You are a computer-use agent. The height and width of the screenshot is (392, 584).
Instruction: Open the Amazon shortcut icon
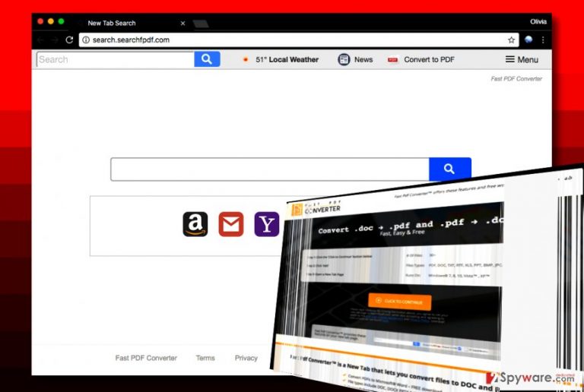(x=195, y=224)
